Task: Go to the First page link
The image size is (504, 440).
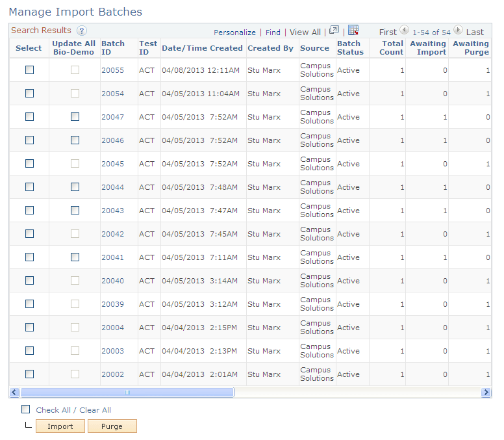Action: point(388,32)
